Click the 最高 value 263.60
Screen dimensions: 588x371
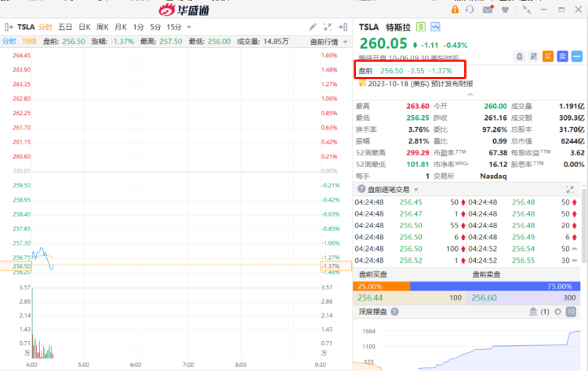(x=417, y=106)
